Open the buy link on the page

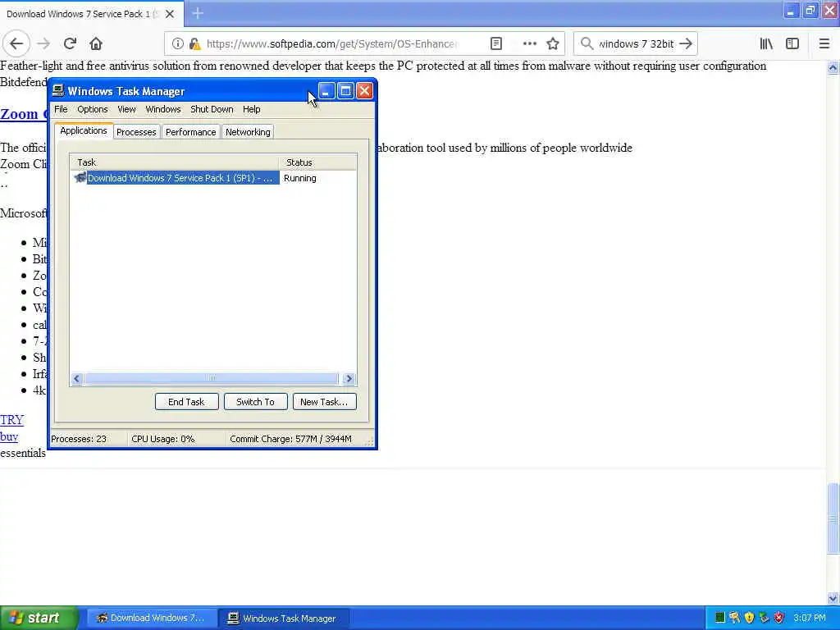click(x=9, y=436)
